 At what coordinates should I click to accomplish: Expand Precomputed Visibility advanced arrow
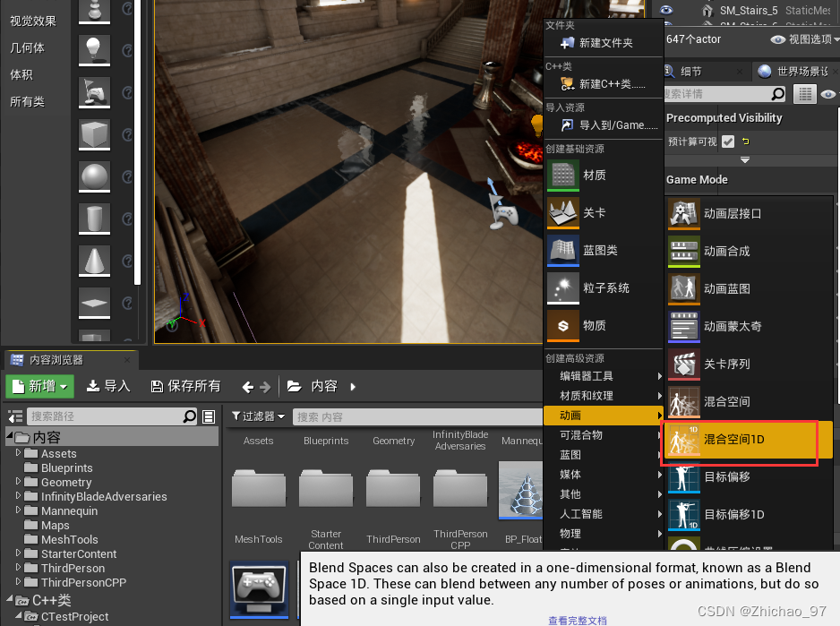(745, 160)
